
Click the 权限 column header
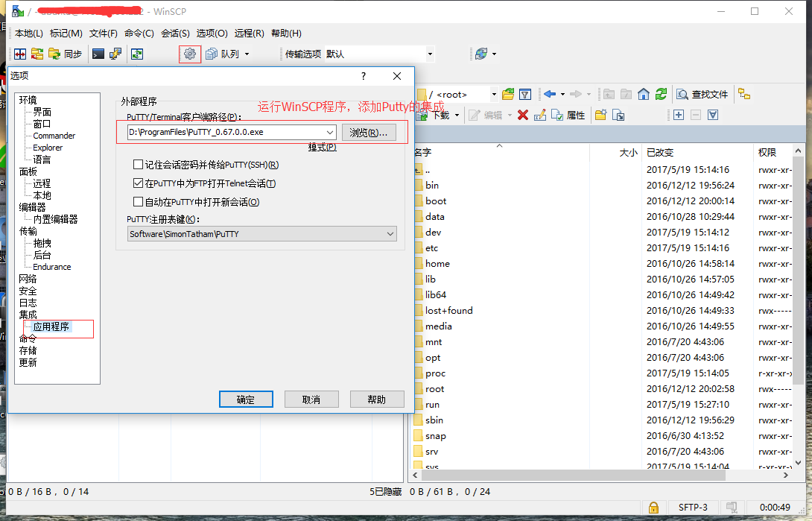773,152
